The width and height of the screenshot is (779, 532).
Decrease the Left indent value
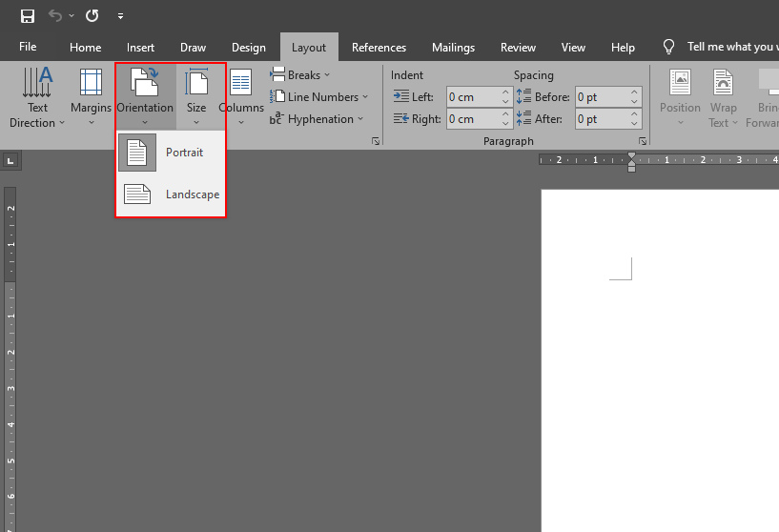click(505, 102)
